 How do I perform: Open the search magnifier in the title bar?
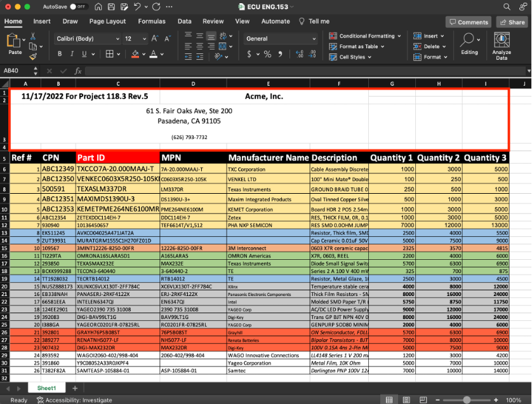click(x=507, y=6)
